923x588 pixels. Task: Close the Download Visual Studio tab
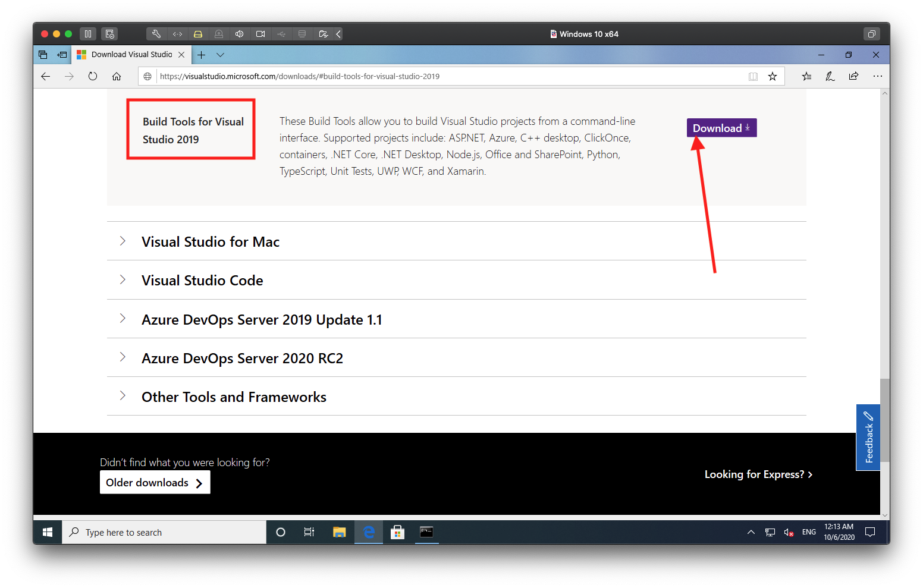181,55
